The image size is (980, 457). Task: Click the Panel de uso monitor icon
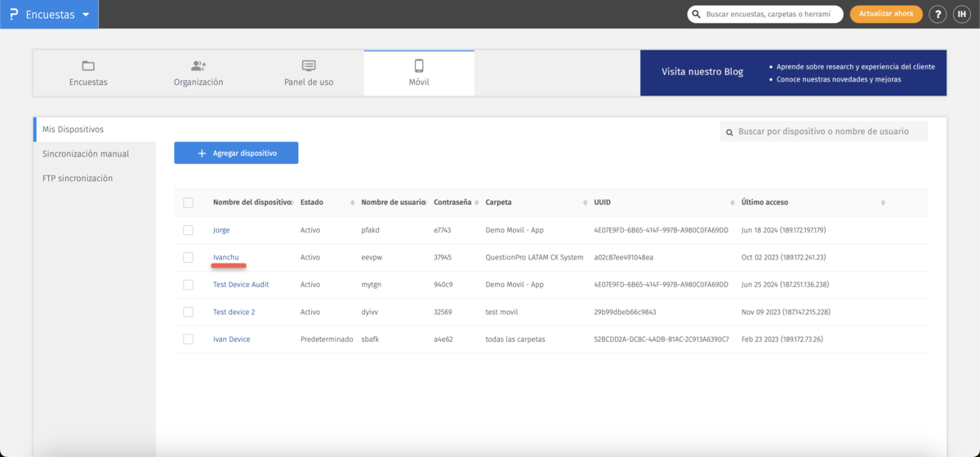click(309, 66)
